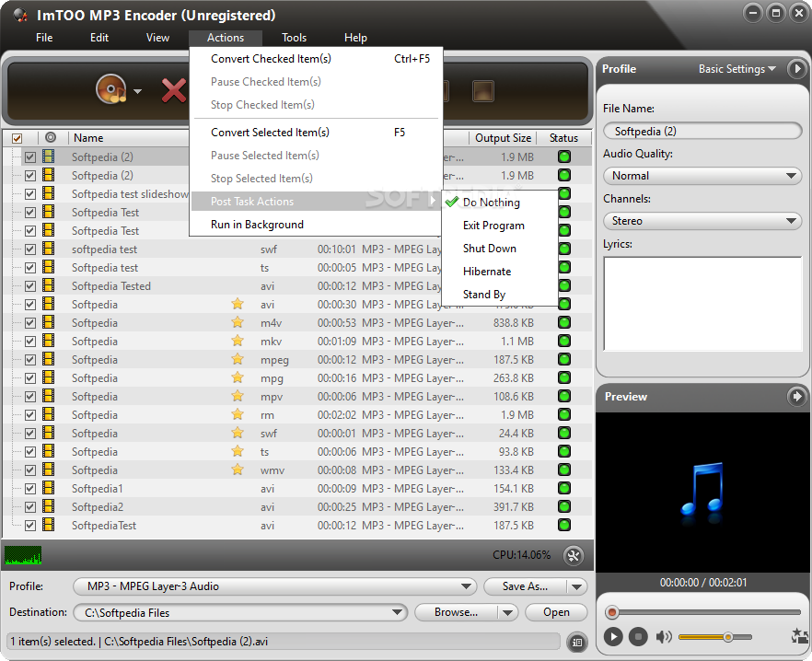Viewport: 812px width, 661px height.
Task: Click the preview seek progress slider
Action: (702, 612)
